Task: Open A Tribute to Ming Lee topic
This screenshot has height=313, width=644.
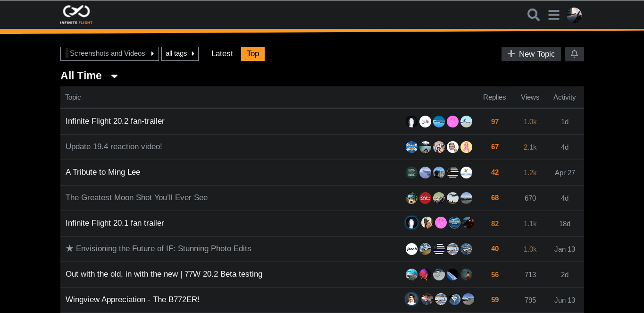Action: [103, 172]
